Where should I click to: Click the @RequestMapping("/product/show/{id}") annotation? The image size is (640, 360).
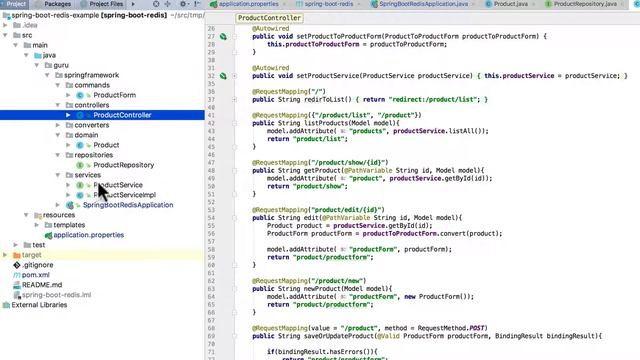coord(320,162)
